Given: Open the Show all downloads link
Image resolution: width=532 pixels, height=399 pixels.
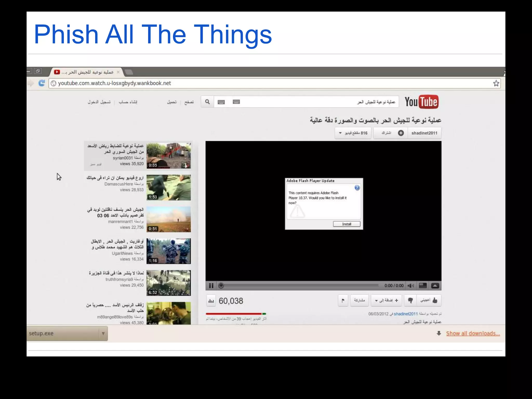Looking at the screenshot, I should (473, 333).
